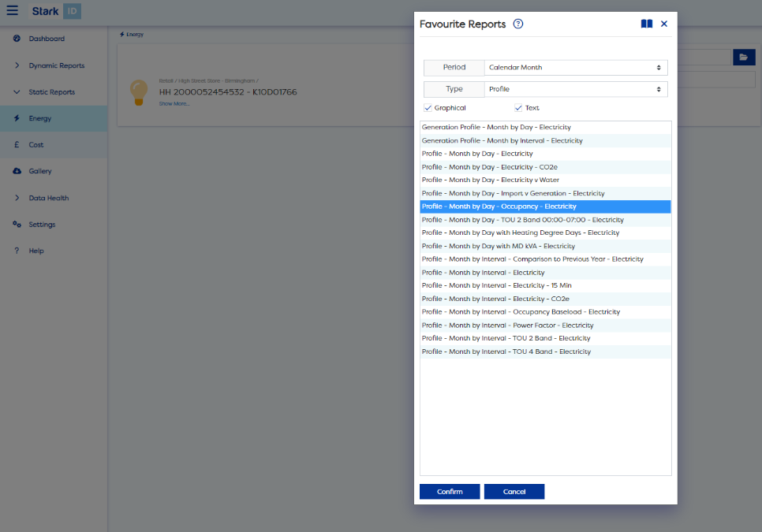The width and height of the screenshot is (762, 532).
Task: Select highlighted Profile - Month by Day - Occupancy
Action: click(545, 206)
